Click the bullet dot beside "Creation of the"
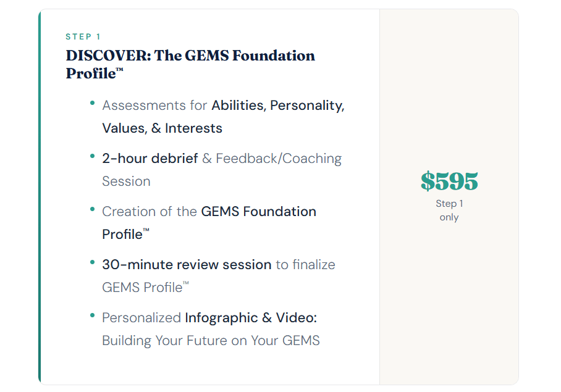Screen dimensions: 561x392 click(x=93, y=210)
